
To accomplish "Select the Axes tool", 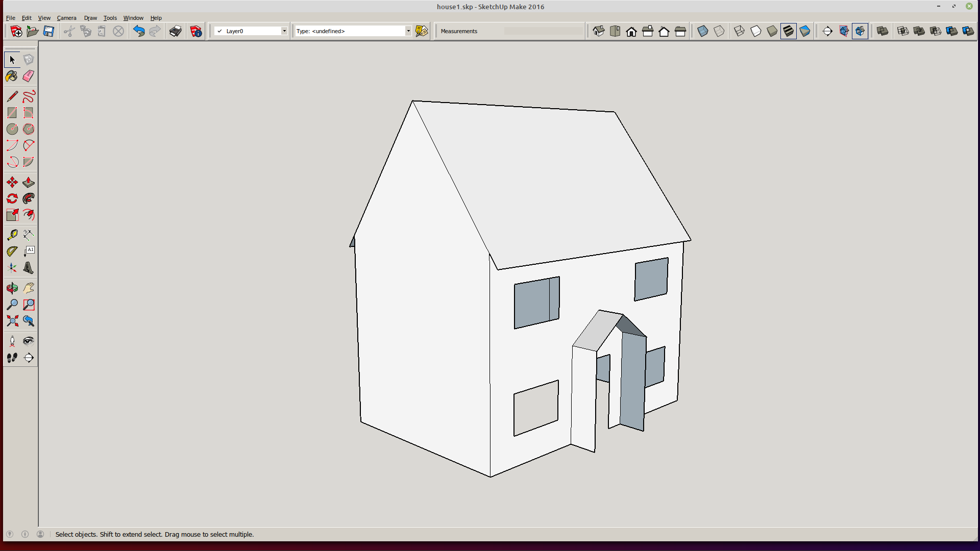I will coord(12,267).
